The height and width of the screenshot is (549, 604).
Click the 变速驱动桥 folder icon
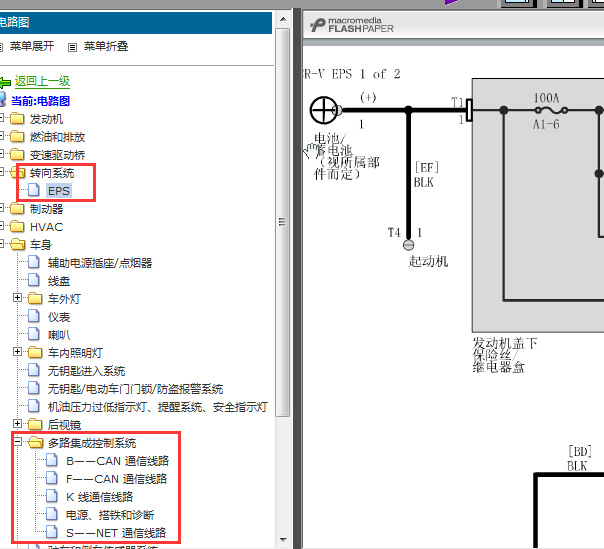[x=17, y=154]
